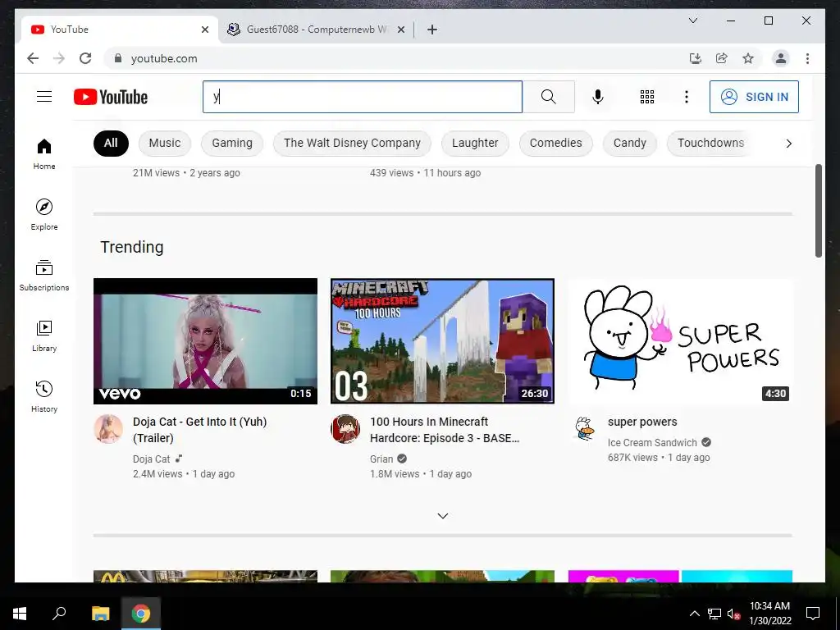Image resolution: width=840 pixels, height=630 pixels.
Task: Play the SUPER POWERS cartoon thumbnail
Action: tap(680, 341)
